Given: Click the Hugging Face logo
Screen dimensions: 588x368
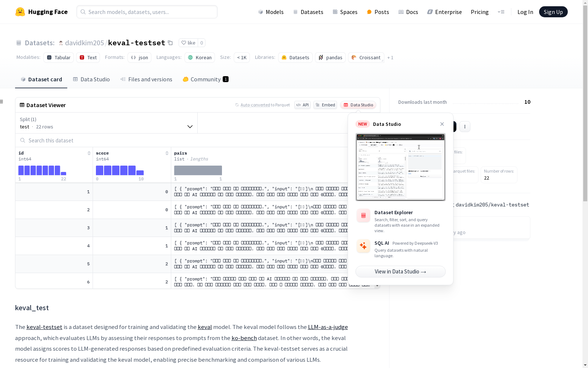Looking at the screenshot, I should click(42, 12).
